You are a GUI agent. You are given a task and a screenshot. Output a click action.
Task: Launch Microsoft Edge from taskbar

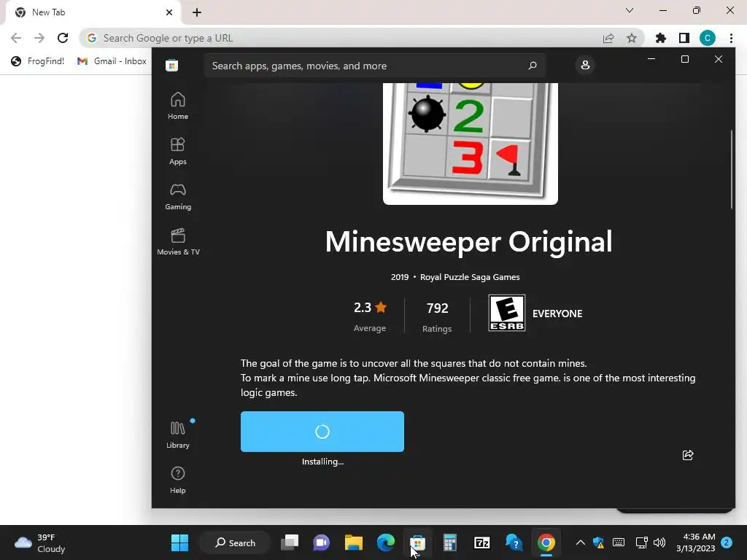point(385,542)
